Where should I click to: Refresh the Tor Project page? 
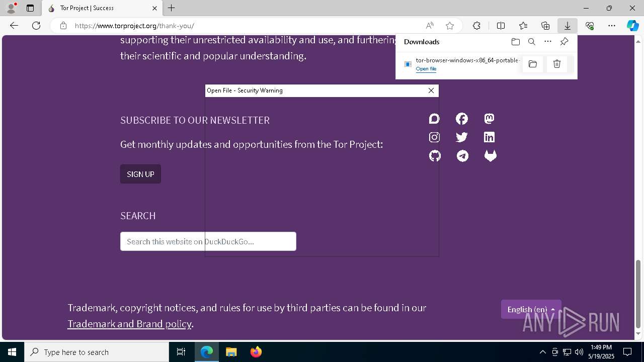36,26
